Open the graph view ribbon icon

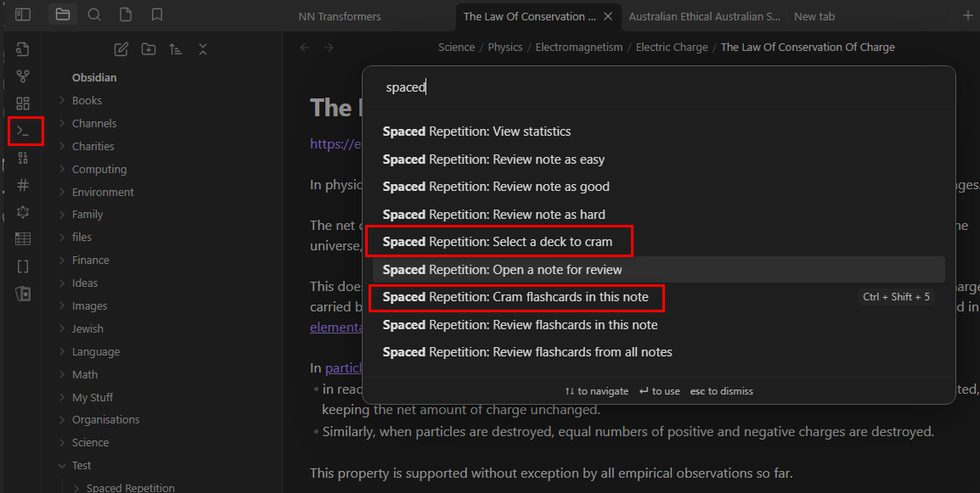click(x=23, y=76)
